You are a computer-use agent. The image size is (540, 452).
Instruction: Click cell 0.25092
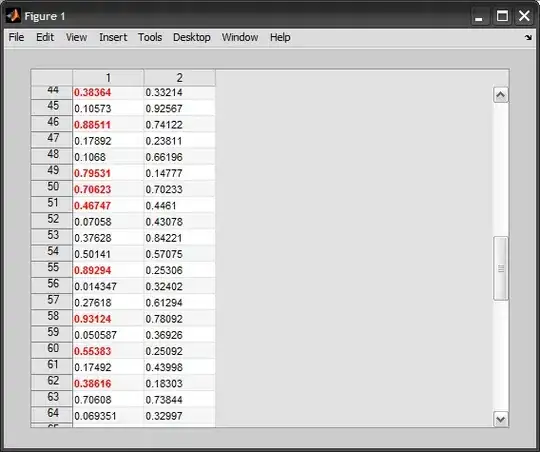tap(179, 351)
